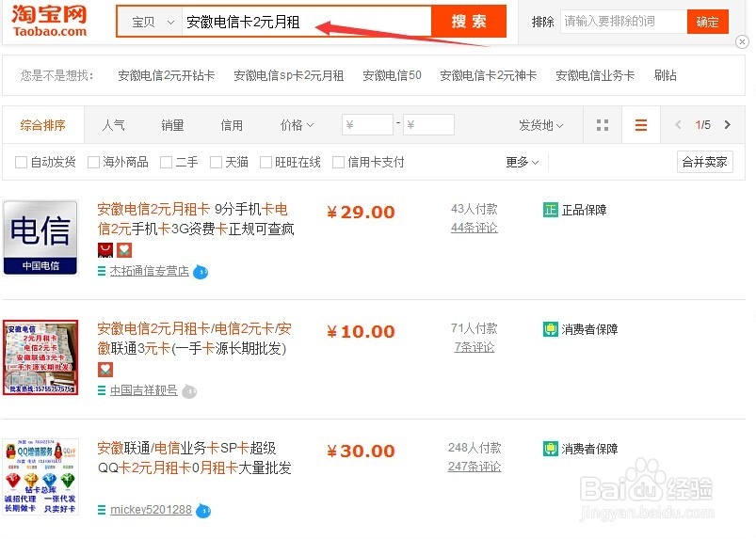Open listing title 安徽电信2元月租卡/电信2元卡
Viewport: 756px width, 539px height.
(x=194, y=339)
